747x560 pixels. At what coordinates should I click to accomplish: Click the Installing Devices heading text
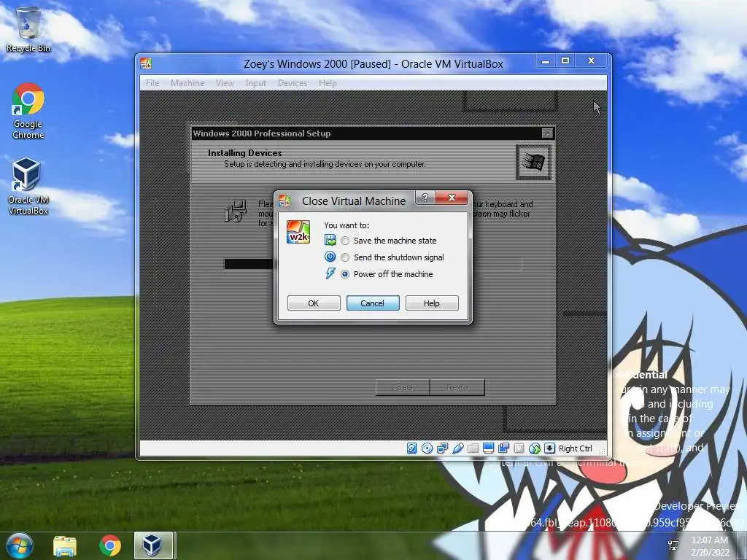(x=245, y=153)
